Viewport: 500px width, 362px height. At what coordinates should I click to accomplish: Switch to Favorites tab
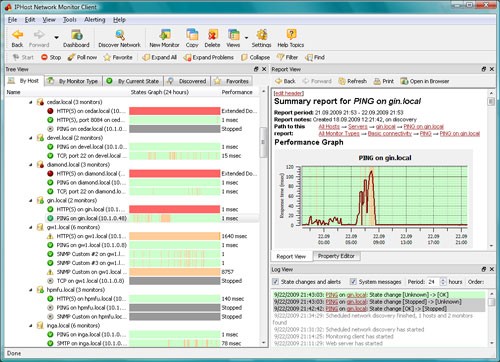coord(232,81)
